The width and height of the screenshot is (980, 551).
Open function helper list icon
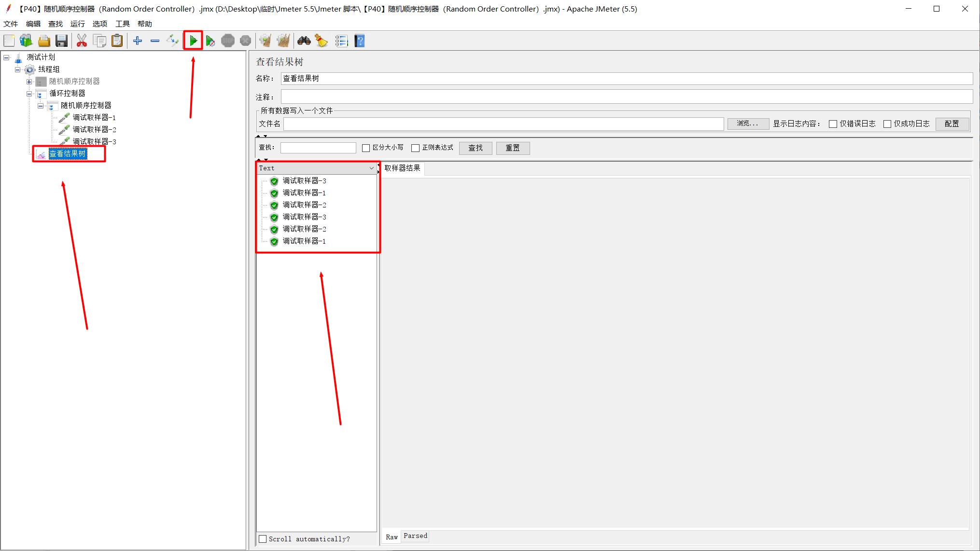tap(341, 41)
